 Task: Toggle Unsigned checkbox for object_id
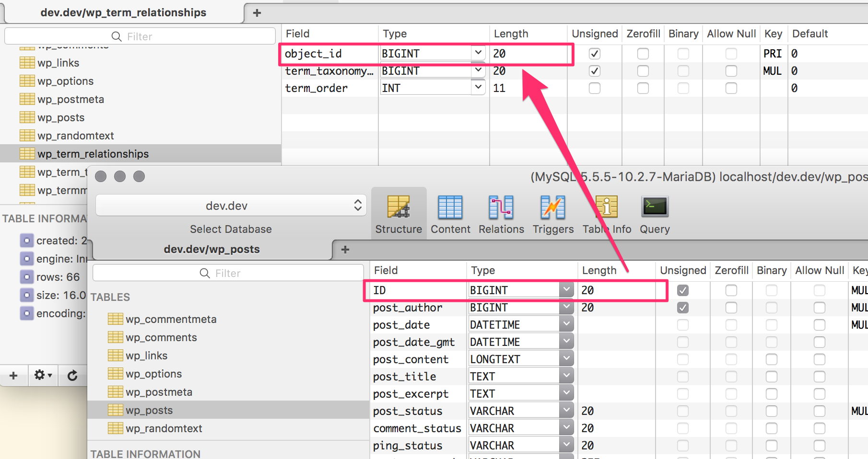click(595, 54)
